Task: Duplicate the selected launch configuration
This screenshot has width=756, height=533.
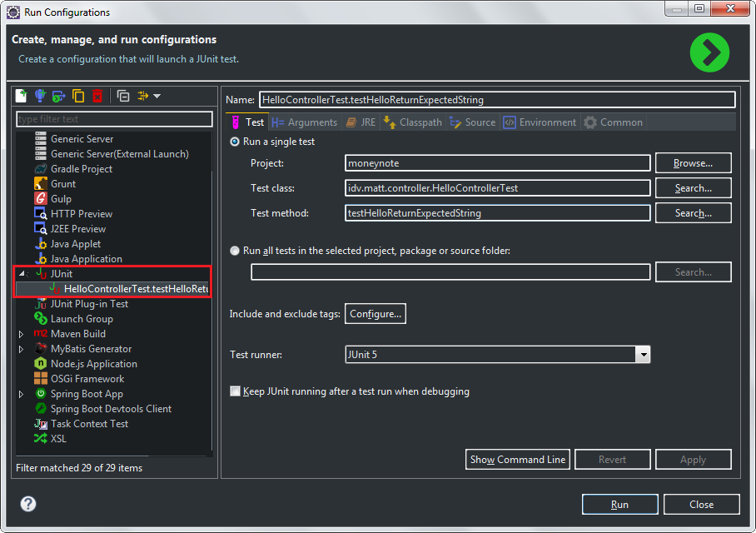Action: coord(78,96)
